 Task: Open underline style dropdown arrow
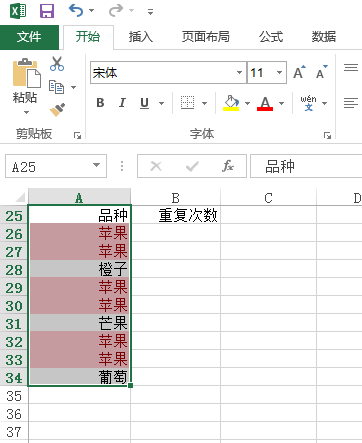click(161, 103)
